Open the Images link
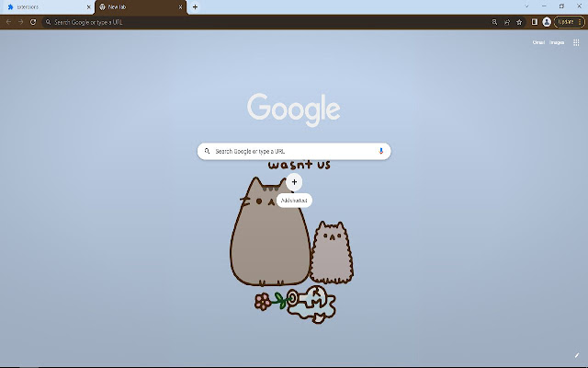 click(x=557, y=42)
